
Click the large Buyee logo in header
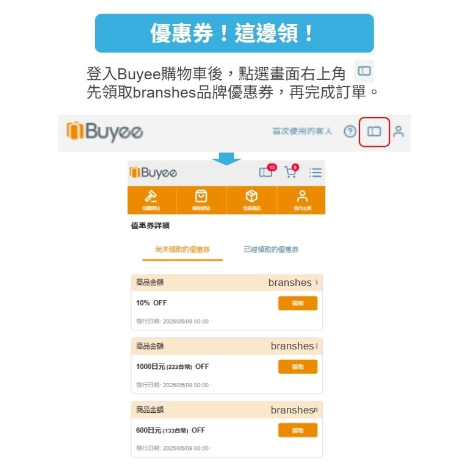(104, 132)
